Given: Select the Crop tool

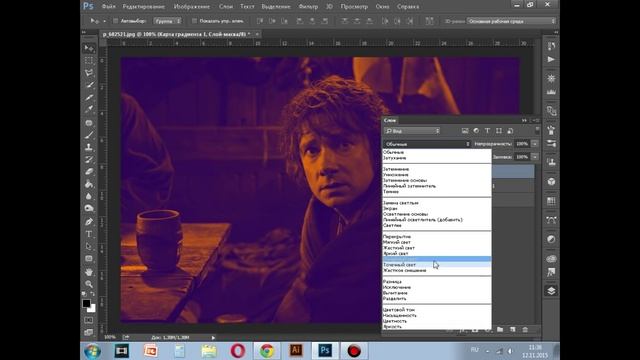Looking at the screenshot, I should click(89, 98).
